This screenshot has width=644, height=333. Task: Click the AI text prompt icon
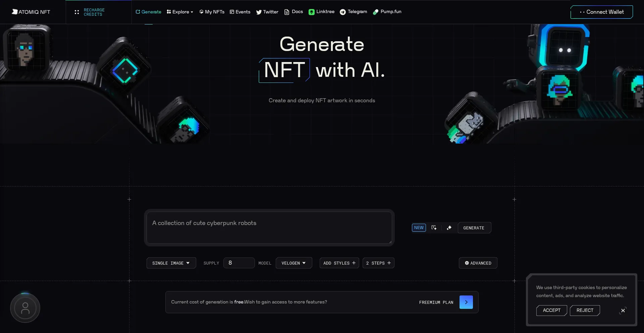434,228
